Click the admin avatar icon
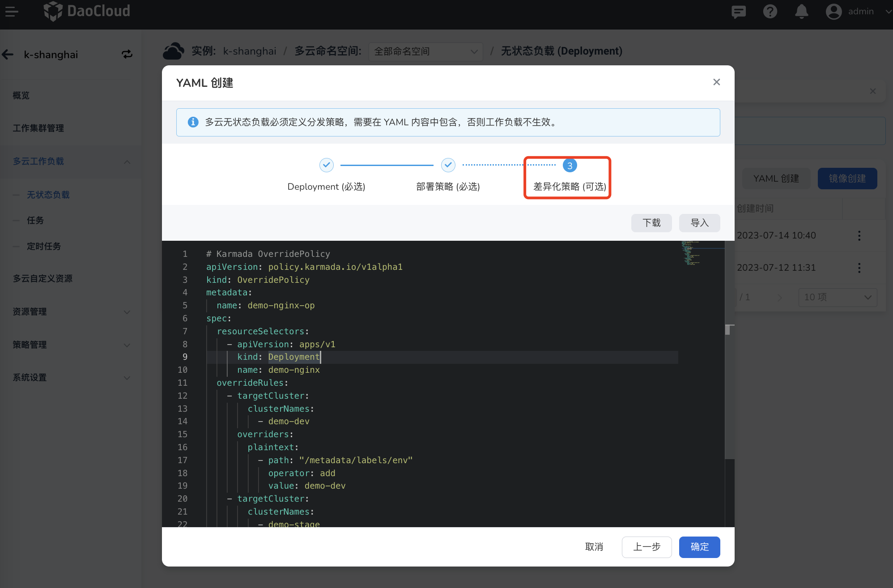This screenshot has width=893, height=588. 833,12
